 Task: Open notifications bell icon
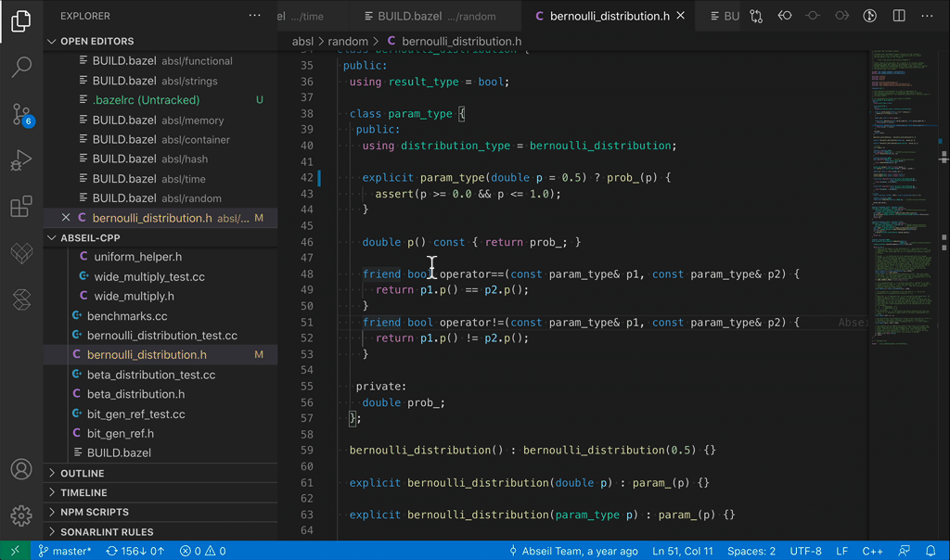[931, 551]
